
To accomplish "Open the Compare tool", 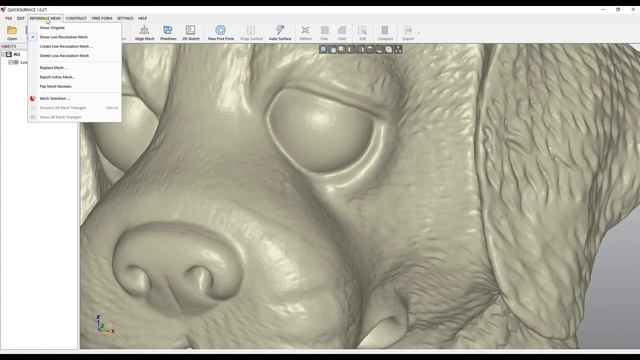I will pos(385,33).
